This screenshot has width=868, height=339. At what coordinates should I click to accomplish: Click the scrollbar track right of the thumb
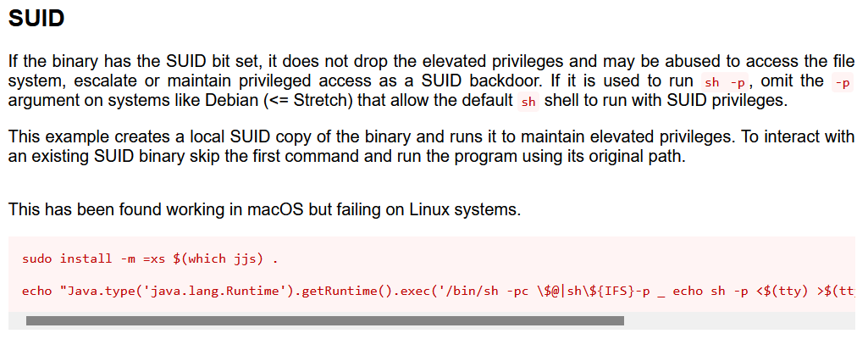coord(739,320)
